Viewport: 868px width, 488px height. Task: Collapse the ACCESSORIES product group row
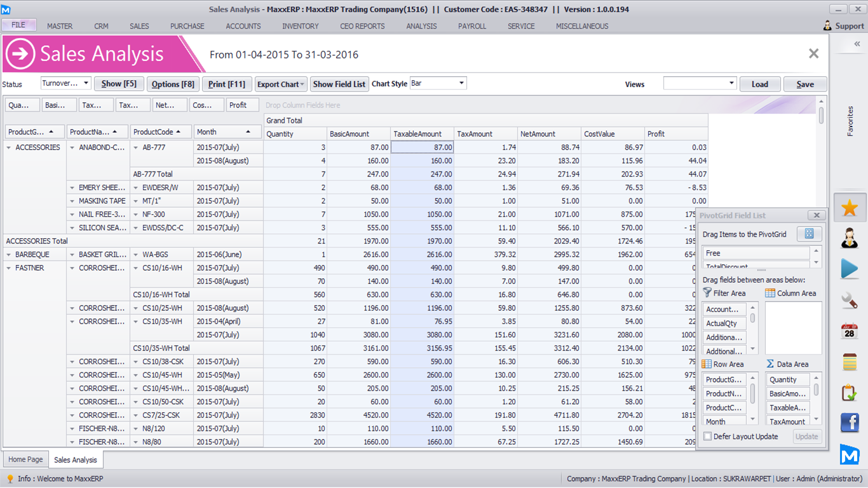pos(9,147)
